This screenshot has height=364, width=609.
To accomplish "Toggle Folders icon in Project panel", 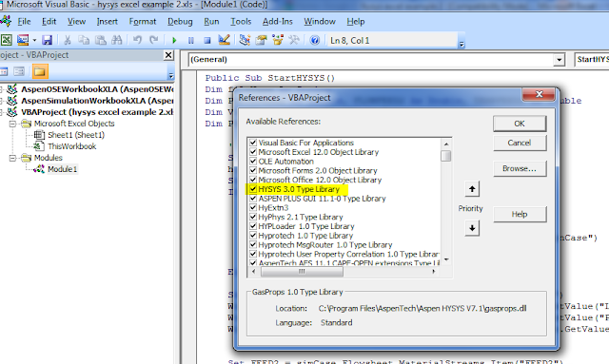I will [40, 71].
